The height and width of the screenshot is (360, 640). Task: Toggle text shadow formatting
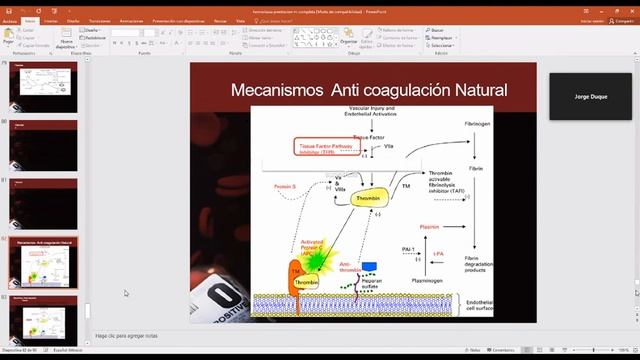[x=136, y=43]
